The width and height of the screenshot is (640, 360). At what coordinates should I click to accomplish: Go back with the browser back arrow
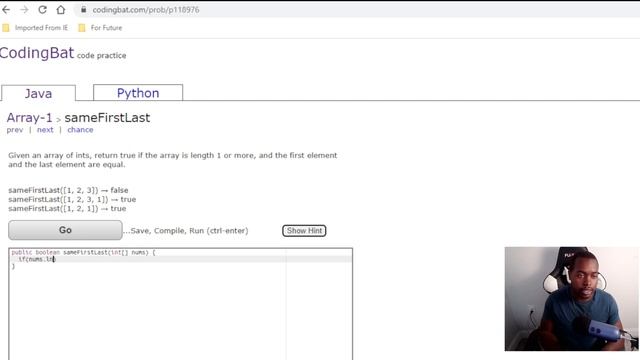click(x=6, y=10)
